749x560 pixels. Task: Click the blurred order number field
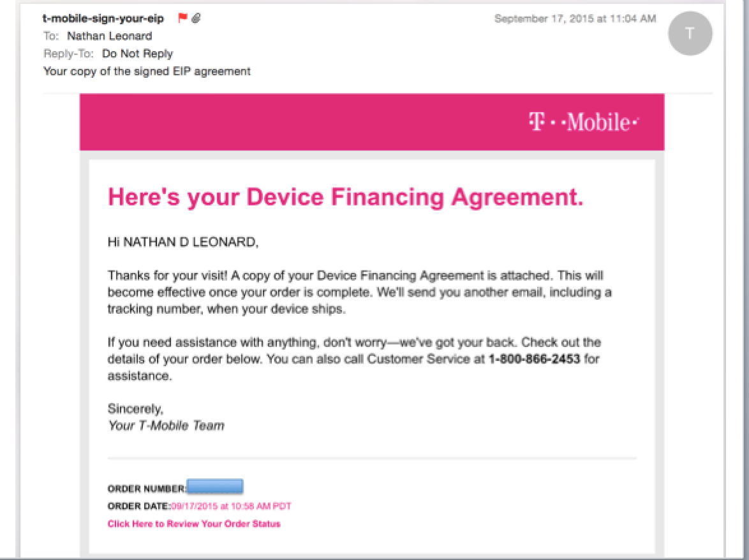215,487
